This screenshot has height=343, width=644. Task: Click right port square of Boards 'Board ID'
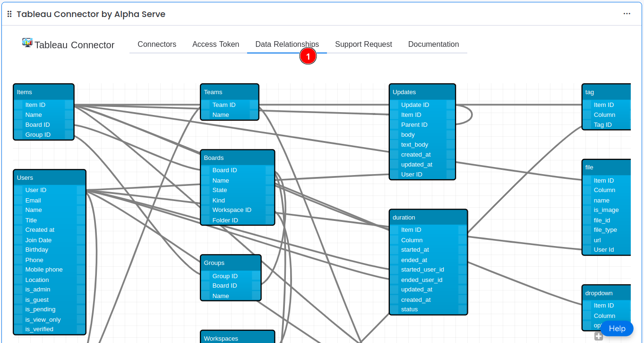269,170
